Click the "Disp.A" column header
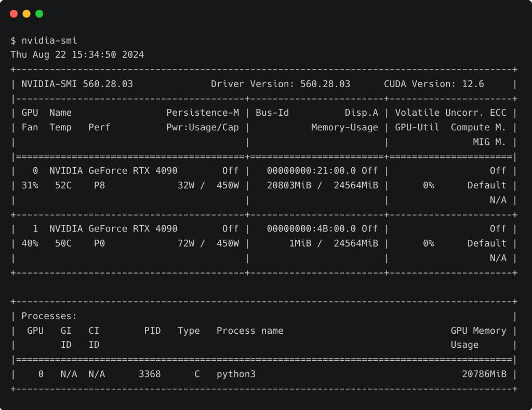This screenshot has height=410, width=532. [362, 113]
